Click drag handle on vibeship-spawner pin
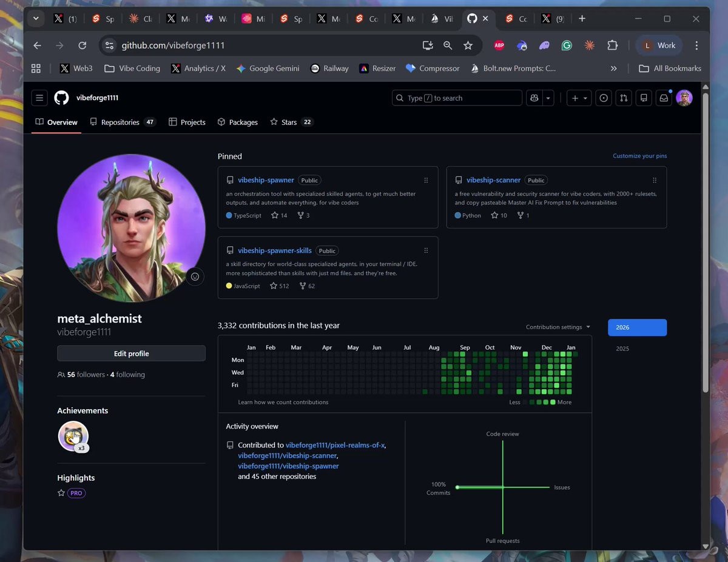Screen dimensions: 728x562 tap(426, 180)
